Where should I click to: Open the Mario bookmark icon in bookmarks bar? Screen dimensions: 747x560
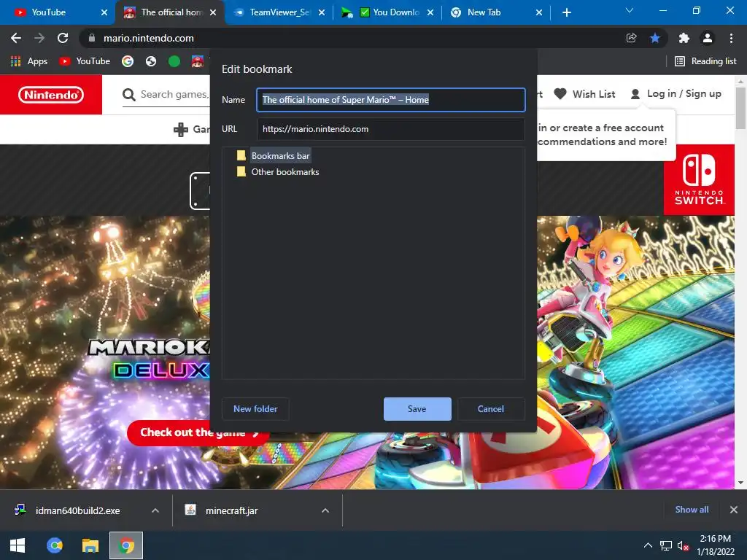coord(197,61)
